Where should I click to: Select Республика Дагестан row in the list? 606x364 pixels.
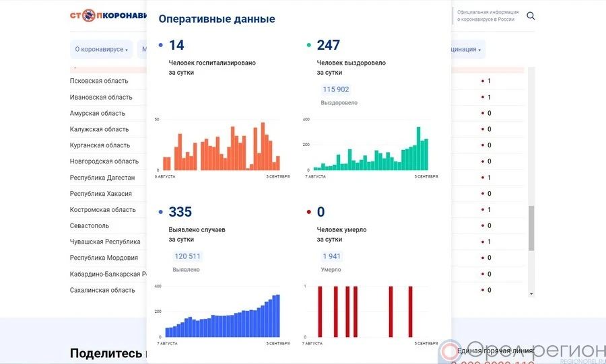click(102, 178)
